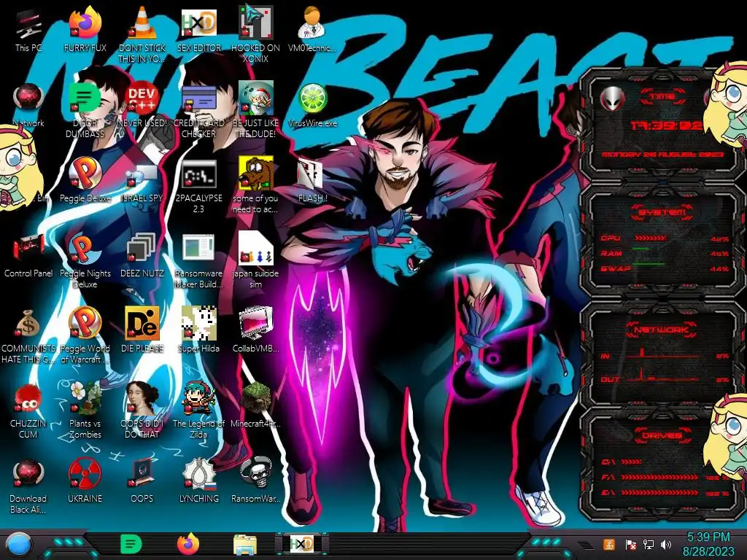Click the RAM usage row in System widget
This screenshot has height=560, width=747.
(665, 253)
